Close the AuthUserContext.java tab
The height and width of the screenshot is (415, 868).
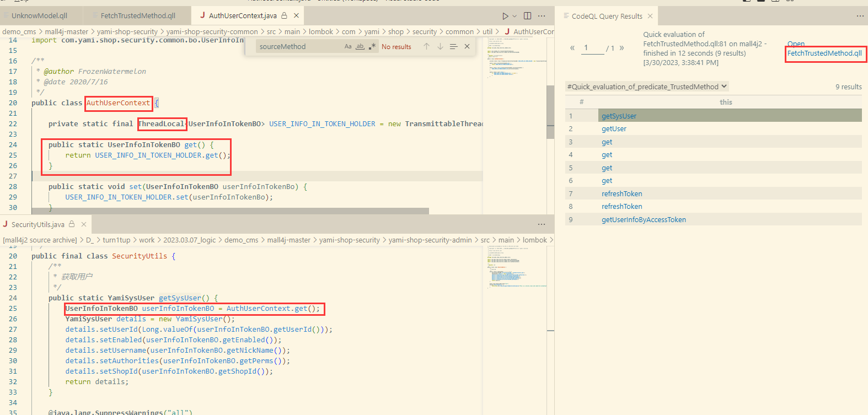[296, 16]
